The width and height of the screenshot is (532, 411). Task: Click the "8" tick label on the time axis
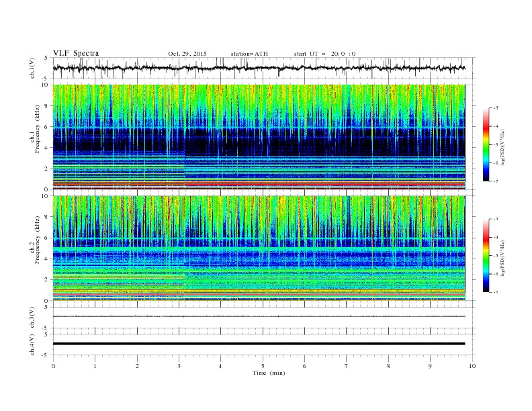coord(388,366)
